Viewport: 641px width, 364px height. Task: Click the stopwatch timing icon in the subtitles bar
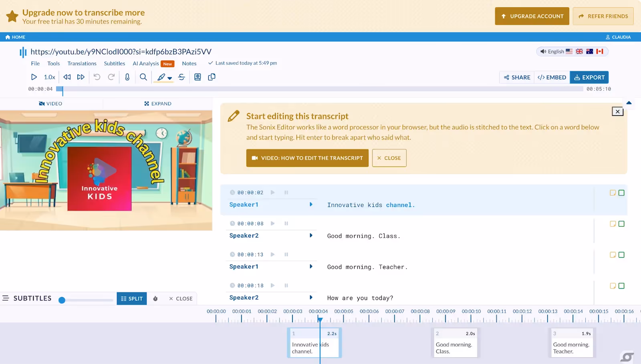coord(155,299)
